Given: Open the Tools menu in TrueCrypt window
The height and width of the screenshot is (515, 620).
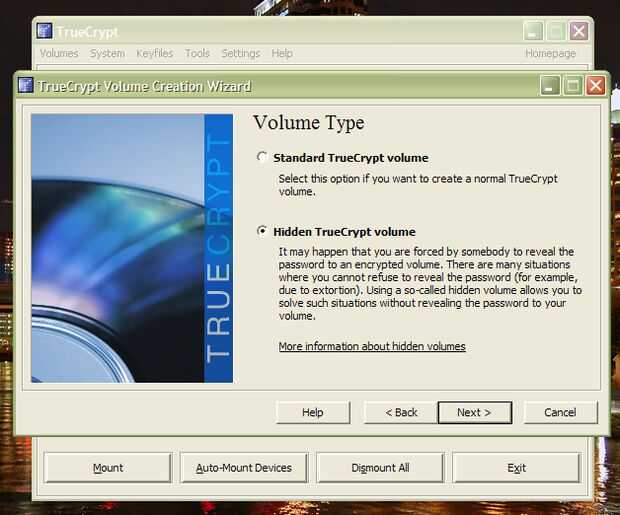Looking at the screenshot, I should 197,53.
